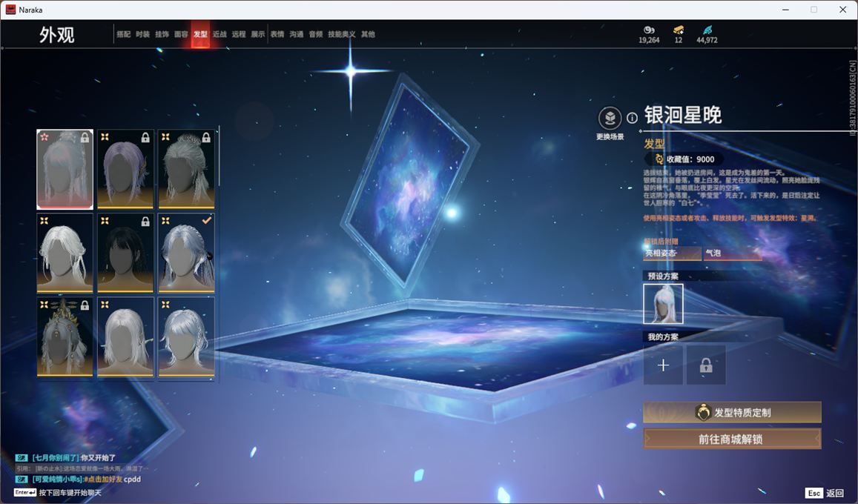Click the Naraka app icon in title bar

pos(10,10)
